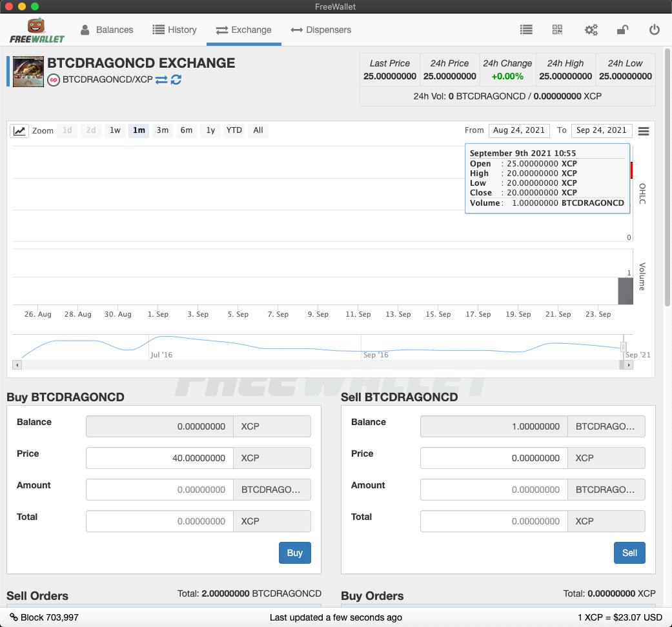Click the unlock padlock icon
This screenshot has width=672, height=627.
622,30
